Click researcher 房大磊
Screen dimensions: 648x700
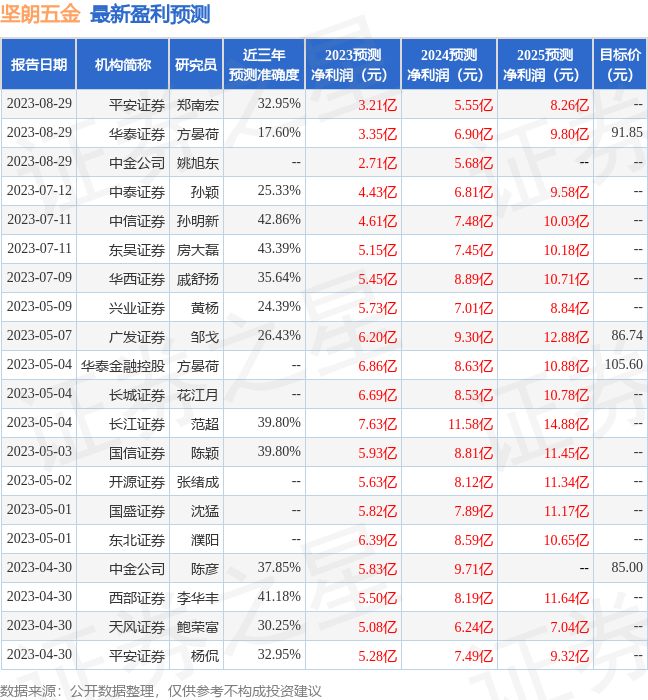198,250
